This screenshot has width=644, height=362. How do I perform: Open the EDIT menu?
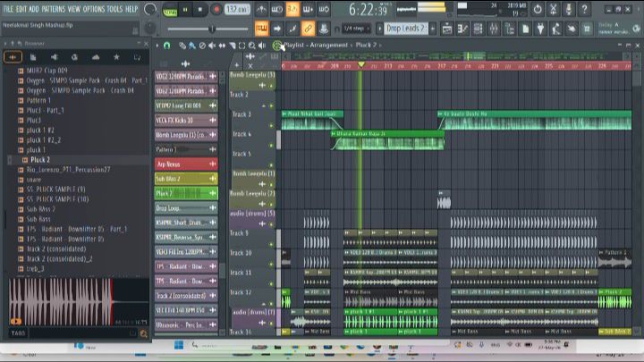click(21, 9)
